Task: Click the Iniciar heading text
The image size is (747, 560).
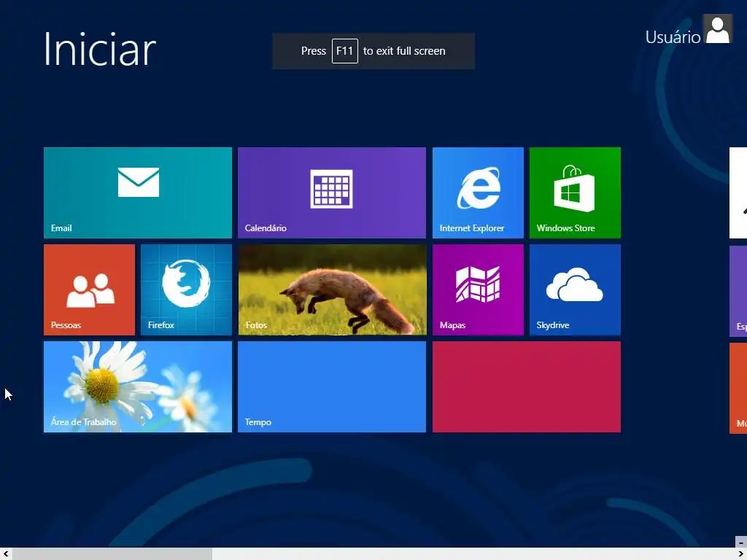Action: pyautogui.click(x=99, y=49)
